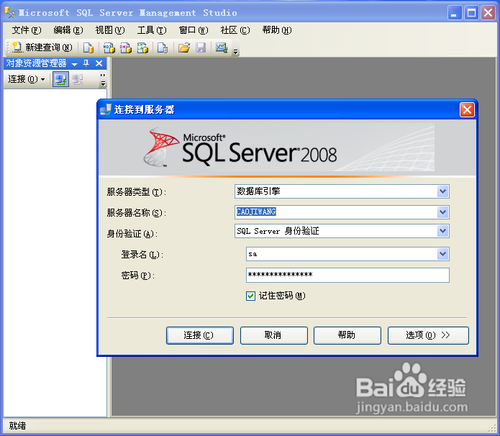This screenshot has width=500, height=436.
Task: Click the SQL Server Compact Query icon
Action: [162, 48]
